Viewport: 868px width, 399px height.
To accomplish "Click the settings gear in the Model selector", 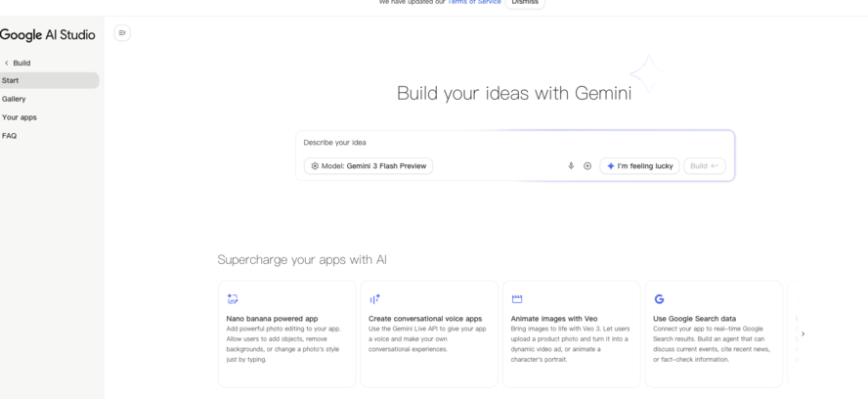I will tap(315, 165).
